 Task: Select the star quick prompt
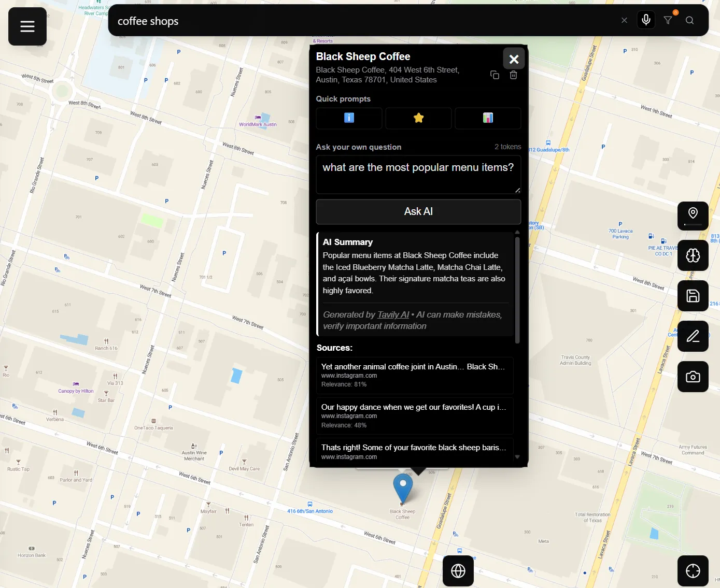(x=418, y=118)
